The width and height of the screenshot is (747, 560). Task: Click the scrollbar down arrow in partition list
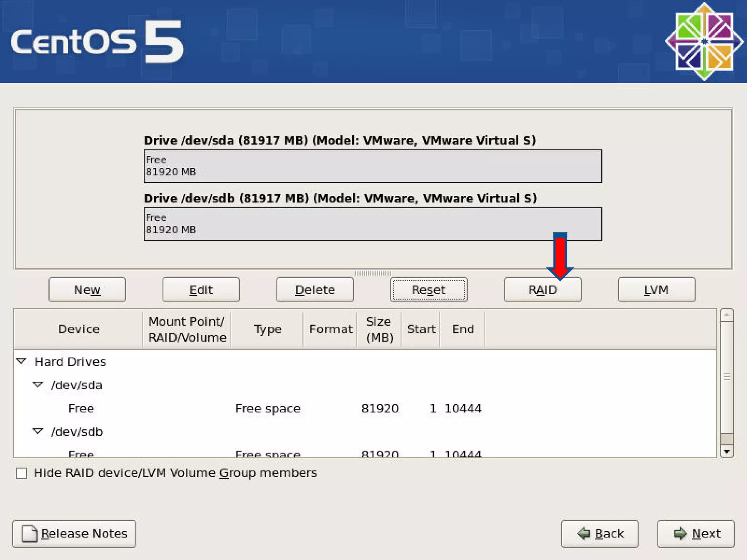pos(727,451)
